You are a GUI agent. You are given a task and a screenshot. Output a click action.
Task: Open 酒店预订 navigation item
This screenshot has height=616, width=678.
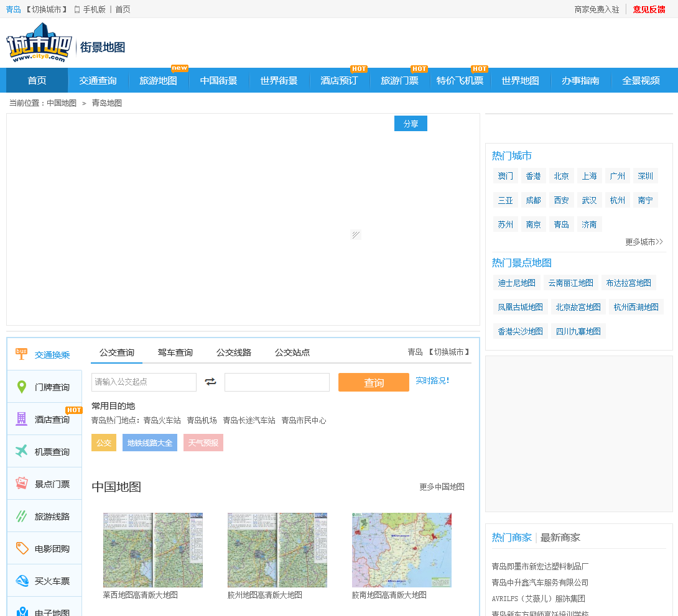pos(339,80)
